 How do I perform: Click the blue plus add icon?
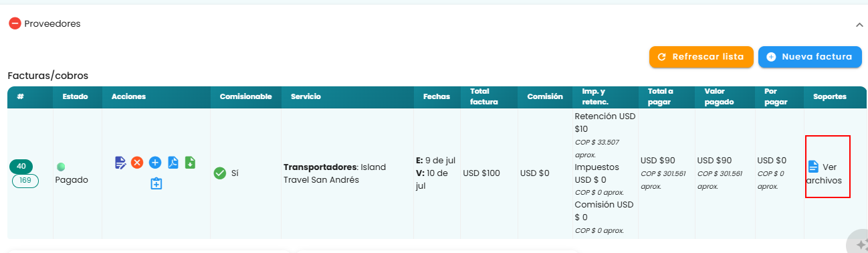155,163
